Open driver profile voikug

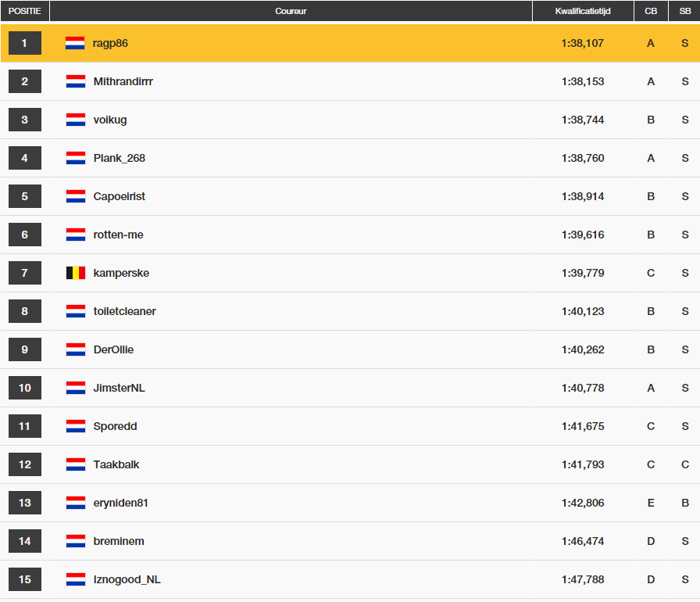110,120
